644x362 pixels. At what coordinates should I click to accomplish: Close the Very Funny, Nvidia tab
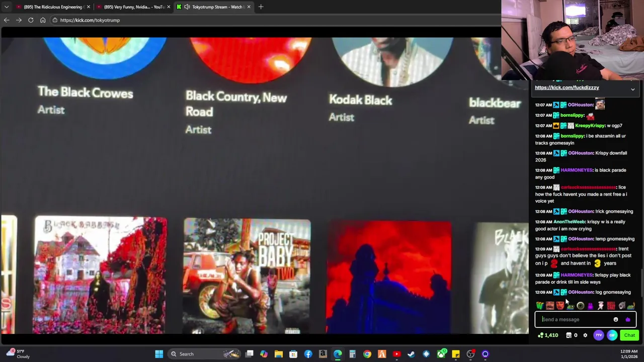169,7
